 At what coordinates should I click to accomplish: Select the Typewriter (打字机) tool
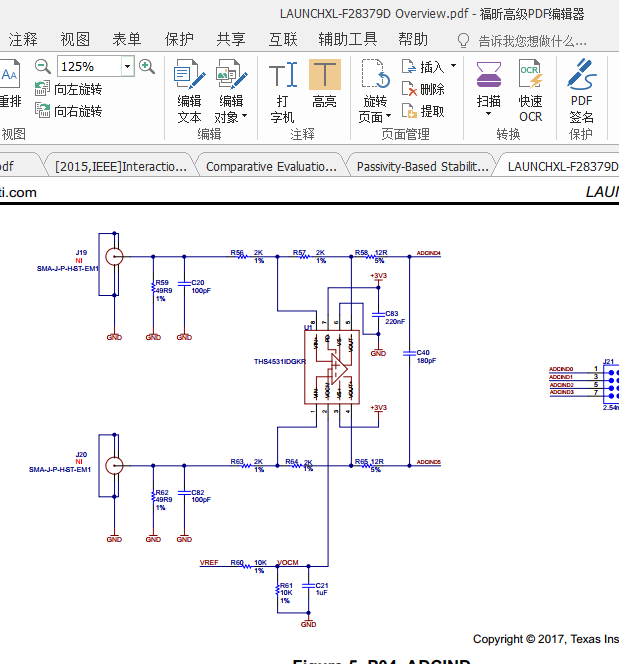click(x=282, y=91)
